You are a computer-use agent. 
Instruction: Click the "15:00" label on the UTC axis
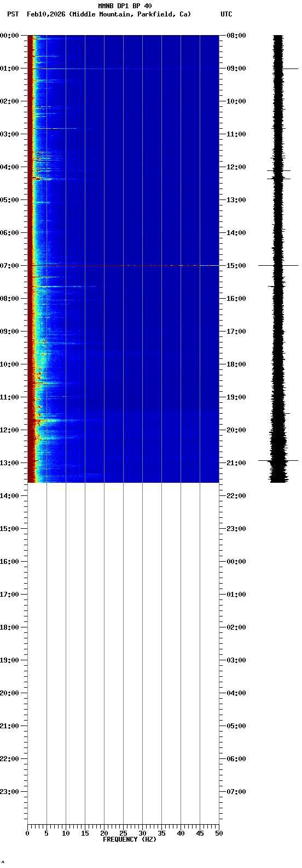[x=236, y=266]
